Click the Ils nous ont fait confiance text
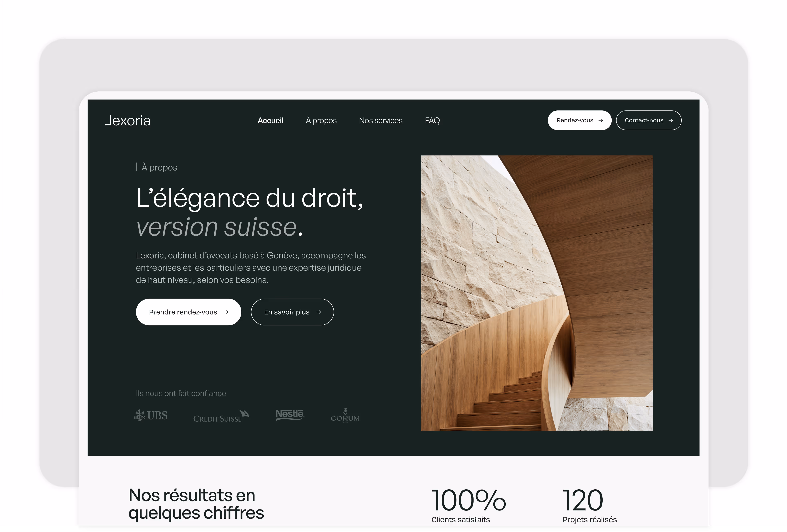 pyautogui.click(x=181, y=393)
